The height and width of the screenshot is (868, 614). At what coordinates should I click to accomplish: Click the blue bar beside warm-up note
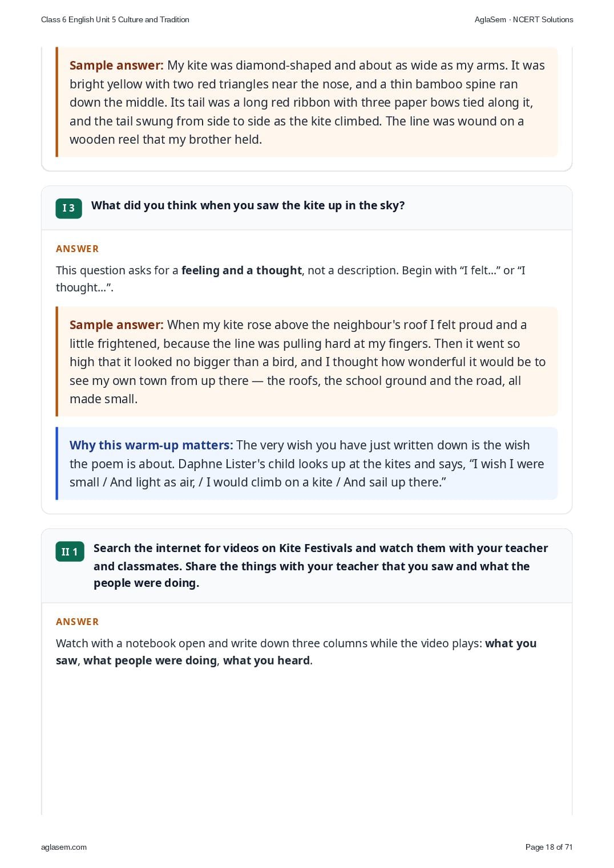click(57, 464)
